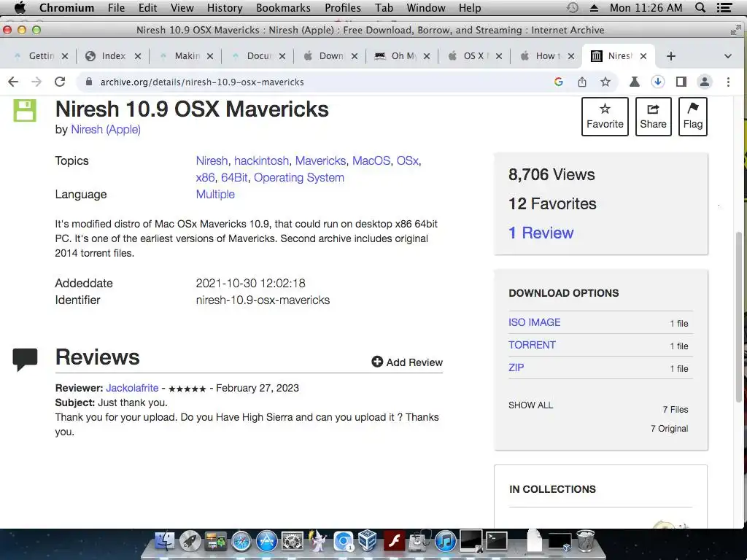747x560 pixels.
Task: Download the ZIP option
Action: tap(516, 367)
